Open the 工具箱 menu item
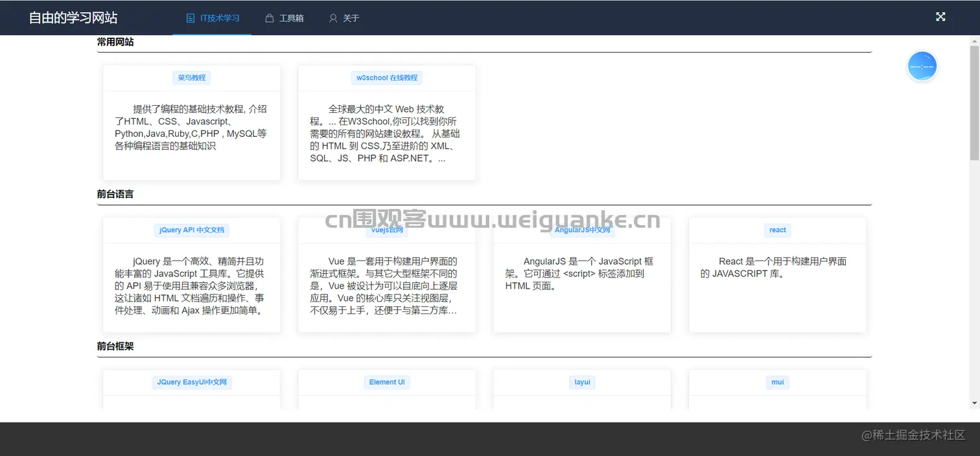 pyautogui.click(x=284, y=18)
